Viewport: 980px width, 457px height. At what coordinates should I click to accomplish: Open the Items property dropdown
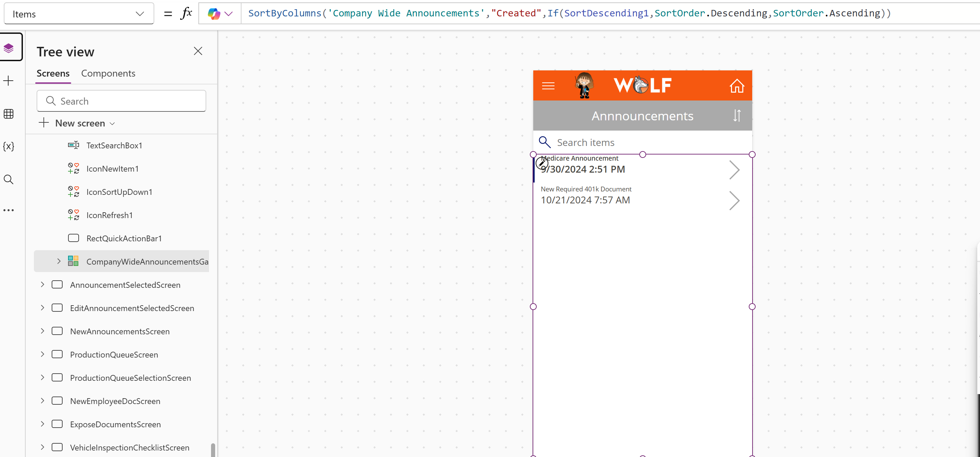[x=79, y=14]
